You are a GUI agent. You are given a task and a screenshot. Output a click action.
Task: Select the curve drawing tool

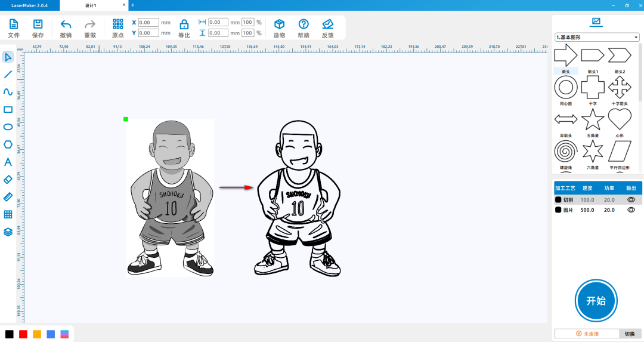coord(8,92)
